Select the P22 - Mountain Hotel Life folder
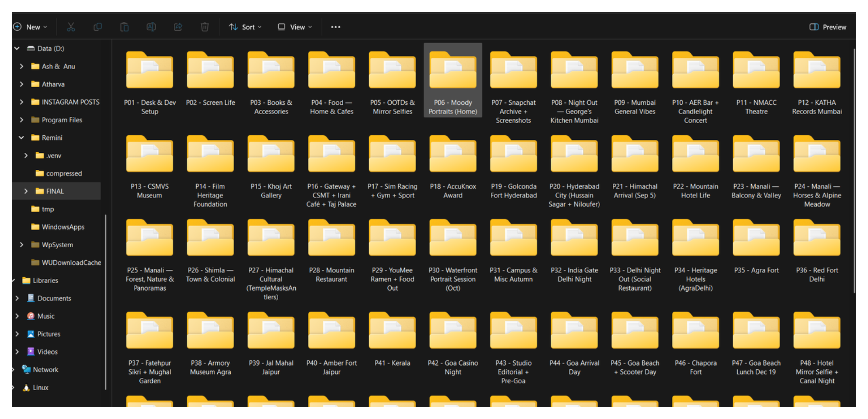868x419 pixels. [696, 167]
